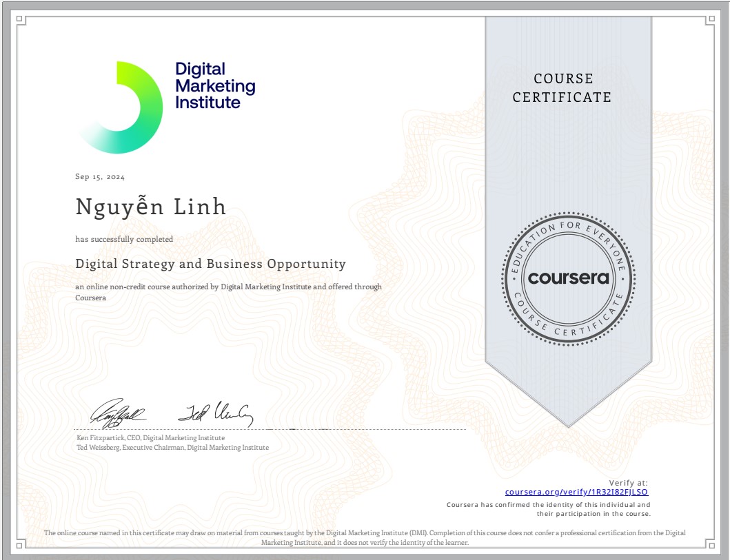Click Ken Fitzpatrick's handwritten signature
Screen dimensions: 730x560
click(117, 413)
